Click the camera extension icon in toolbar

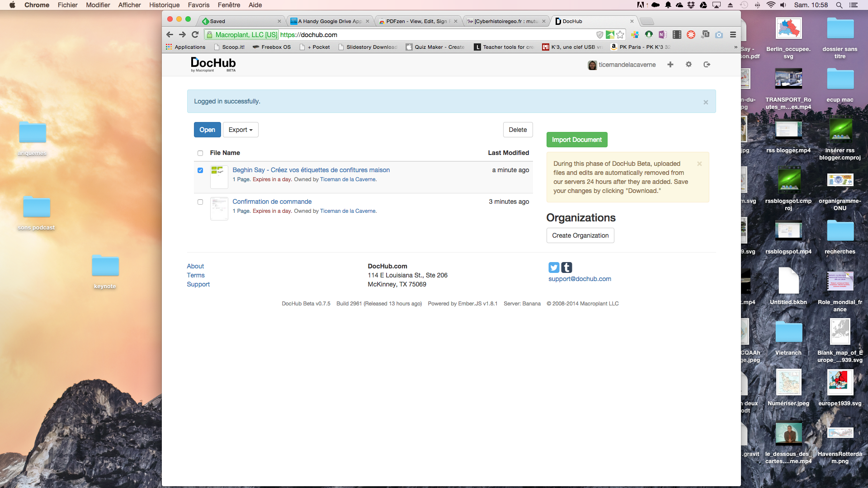point(719,35)
